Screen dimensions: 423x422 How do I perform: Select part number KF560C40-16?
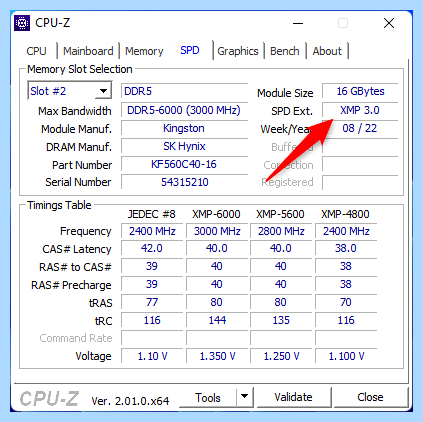184,164
